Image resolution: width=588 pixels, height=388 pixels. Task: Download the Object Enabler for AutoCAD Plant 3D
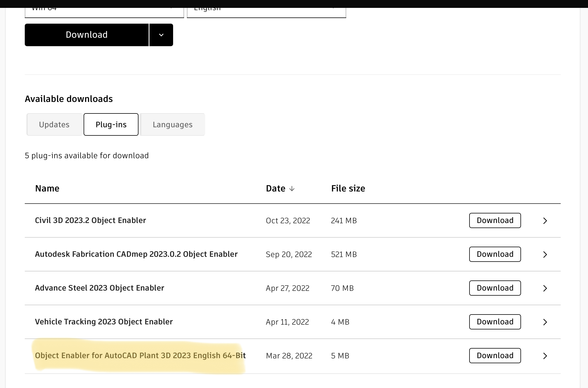click(x=495, y=356)
